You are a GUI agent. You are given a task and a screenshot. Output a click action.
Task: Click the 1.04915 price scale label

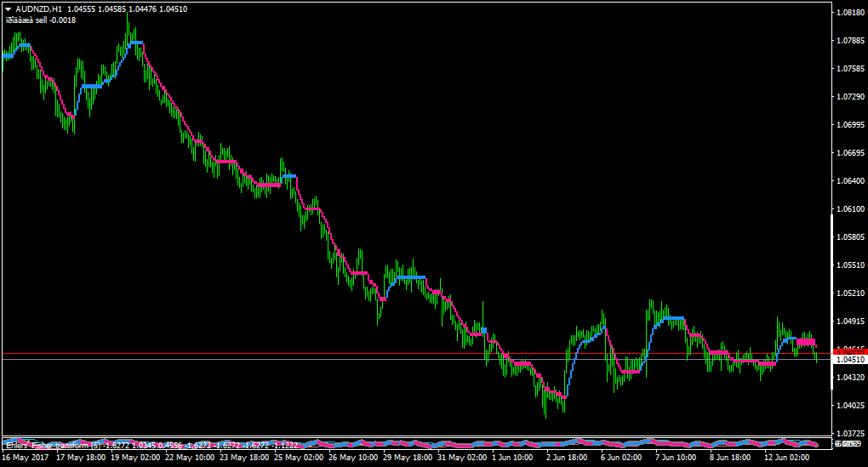850,321
